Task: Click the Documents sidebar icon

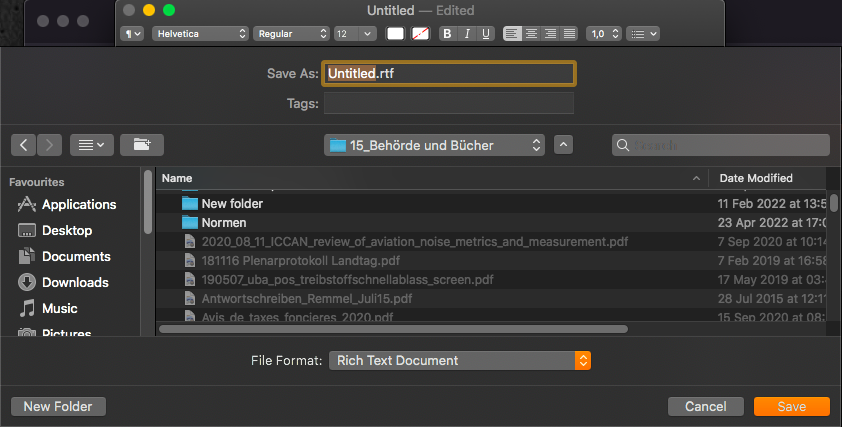Action: (x=27, y=256)
